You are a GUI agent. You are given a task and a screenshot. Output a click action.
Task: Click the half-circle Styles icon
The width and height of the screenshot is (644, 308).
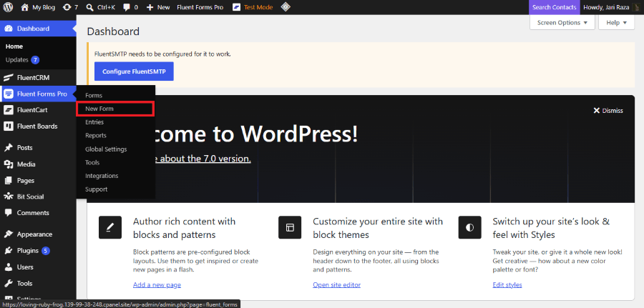coord(470,227)
